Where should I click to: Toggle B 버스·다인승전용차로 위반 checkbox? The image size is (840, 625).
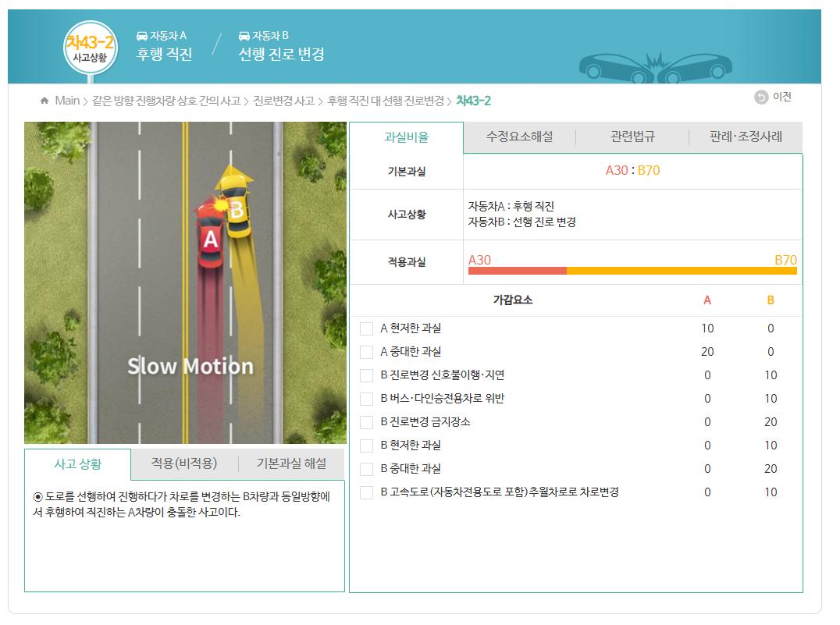coord(366,399)
